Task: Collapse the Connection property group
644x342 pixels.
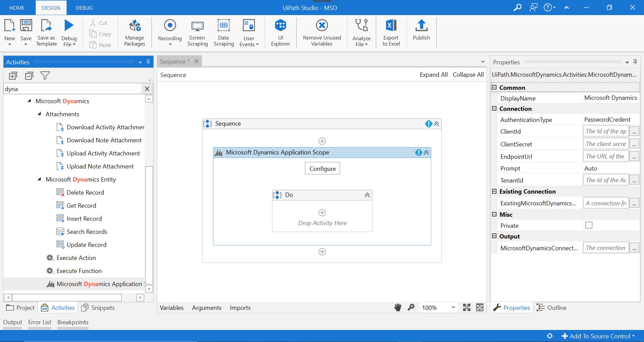Action: pos(494,109)
